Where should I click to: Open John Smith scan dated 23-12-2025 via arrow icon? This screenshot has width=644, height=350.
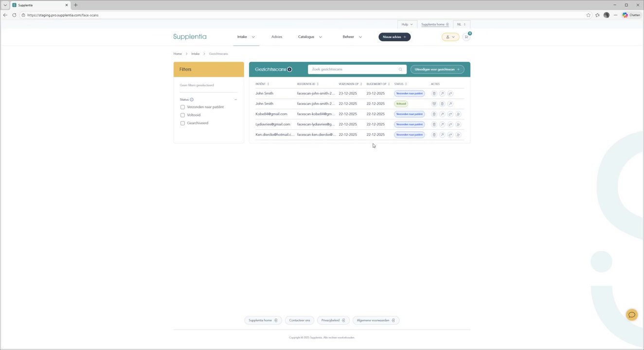442,93
